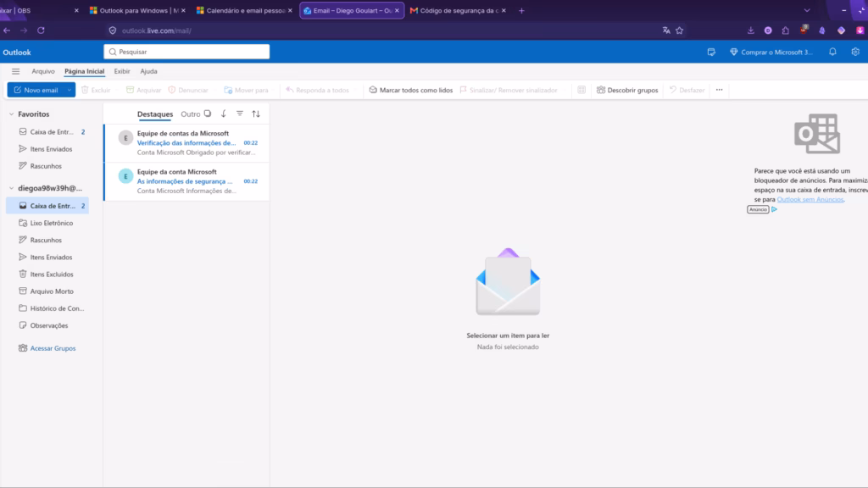Open Itens Enviados under the account
The height and width of the screenshot is (488, 868).
47,258
